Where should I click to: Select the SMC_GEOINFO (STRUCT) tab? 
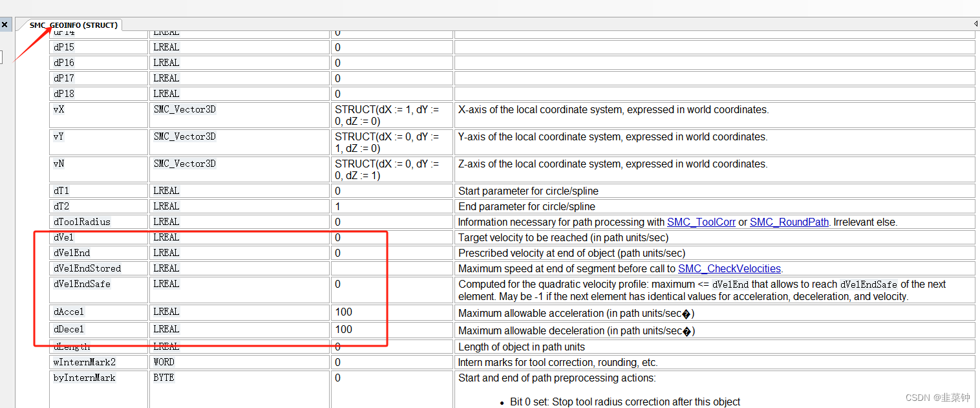tap(73, 25)
